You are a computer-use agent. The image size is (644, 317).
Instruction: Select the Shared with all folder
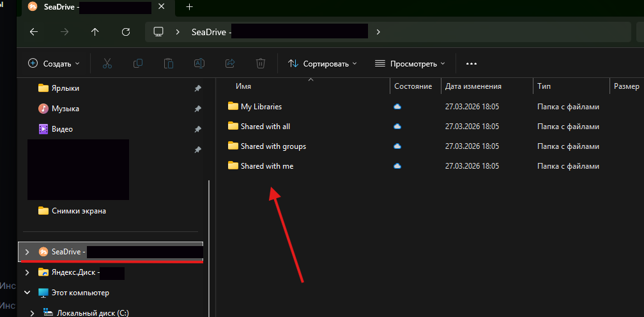(265, 127)
